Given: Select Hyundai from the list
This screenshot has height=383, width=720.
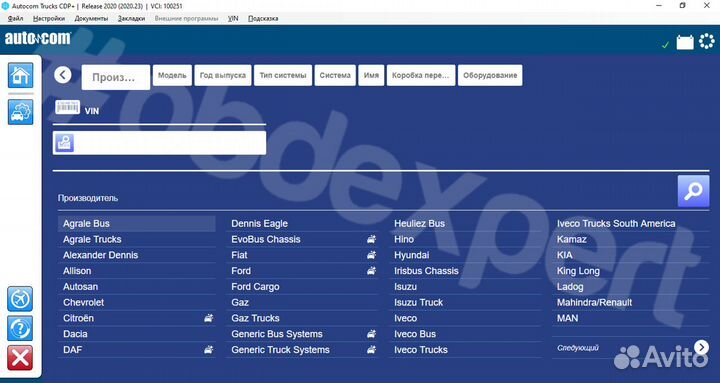Looking at the screenshot, I should 466,255.
